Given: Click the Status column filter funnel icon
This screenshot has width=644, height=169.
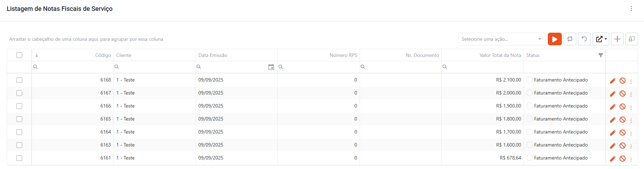Looking at the screenshot, I should click(x=601, y=55).
